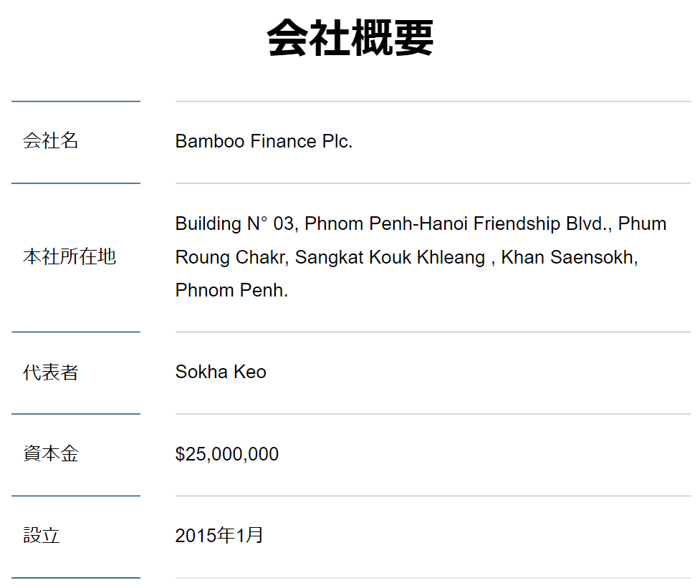The image size is (700, 588).
Task: Select the 会社名 row label
Action: click(x=51, y=141)
